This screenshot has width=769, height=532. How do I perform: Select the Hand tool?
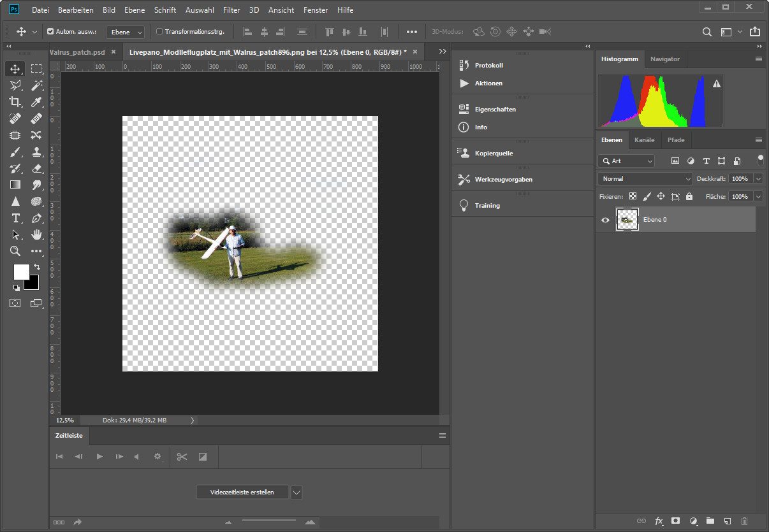[x=36, y=234]
